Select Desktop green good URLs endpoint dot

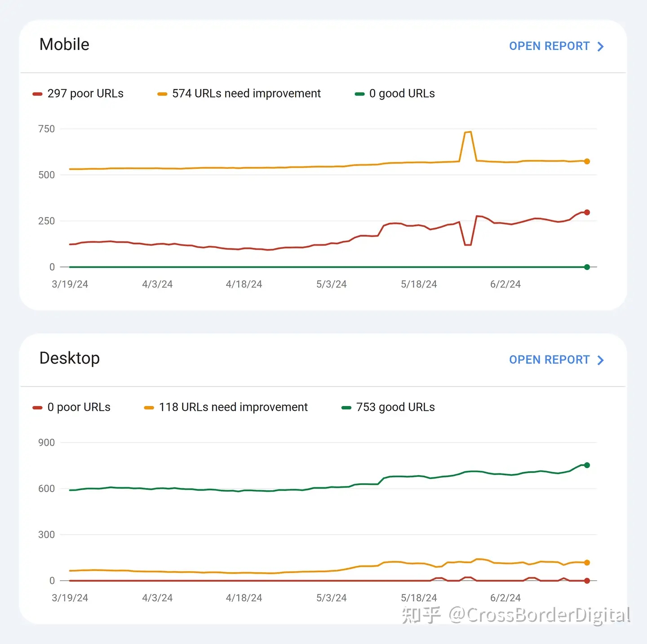587,465
